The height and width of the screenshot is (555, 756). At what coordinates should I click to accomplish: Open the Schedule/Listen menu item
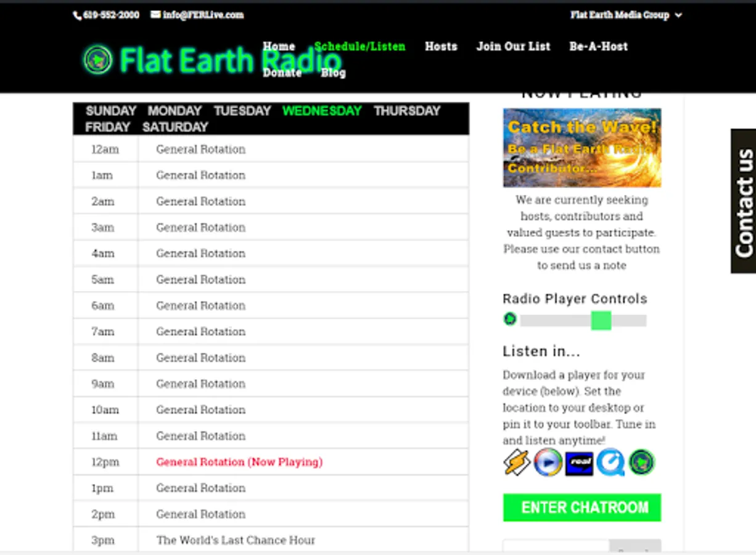pos(360,46)
